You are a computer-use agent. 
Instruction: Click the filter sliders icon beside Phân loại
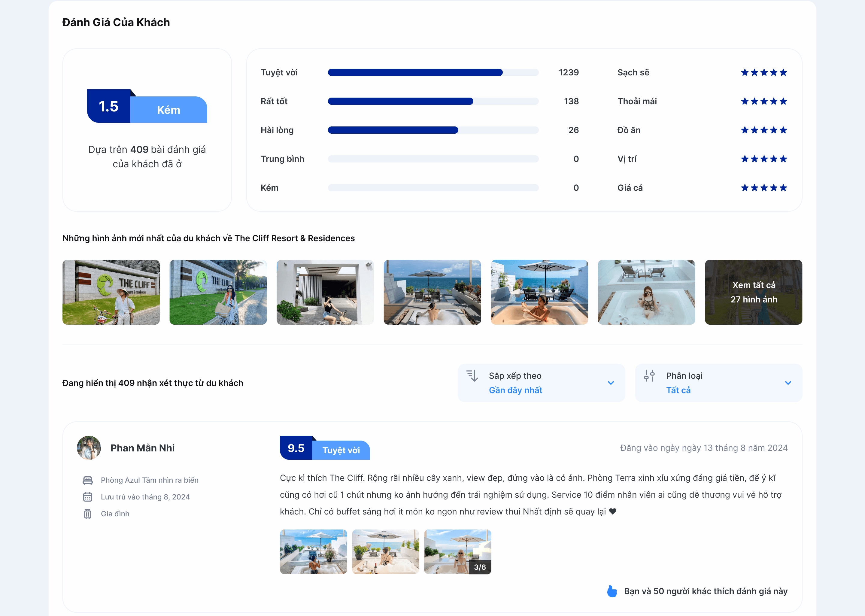click(x=649, y=375)
